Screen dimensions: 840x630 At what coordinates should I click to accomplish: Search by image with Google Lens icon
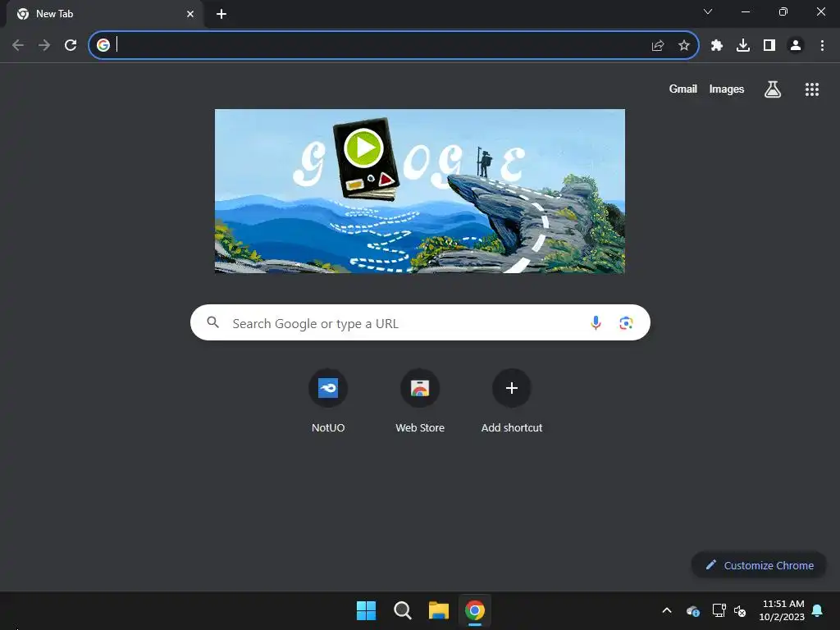tap(626, 322)
